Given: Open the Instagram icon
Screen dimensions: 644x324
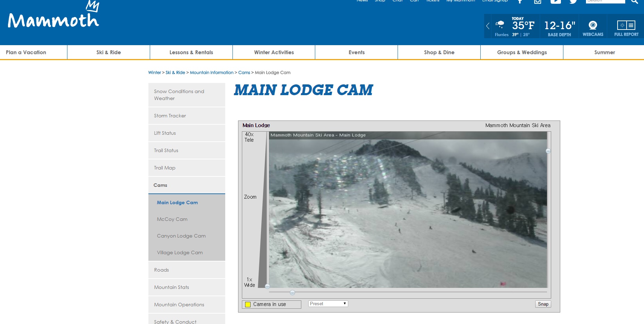Looking at the screenshot, I should tap(538, 1).
